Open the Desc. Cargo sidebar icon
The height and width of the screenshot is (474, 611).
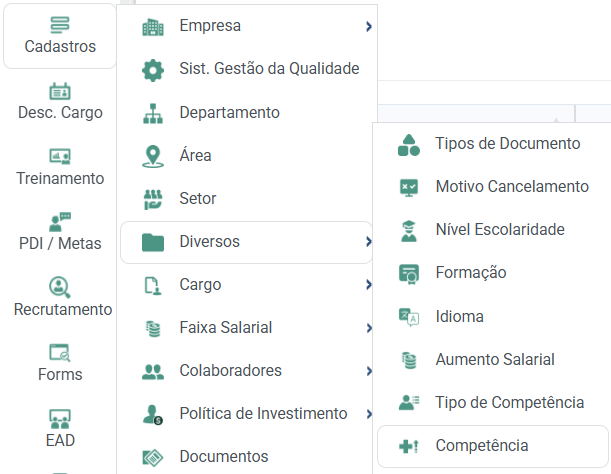click(x=60, y=91)
